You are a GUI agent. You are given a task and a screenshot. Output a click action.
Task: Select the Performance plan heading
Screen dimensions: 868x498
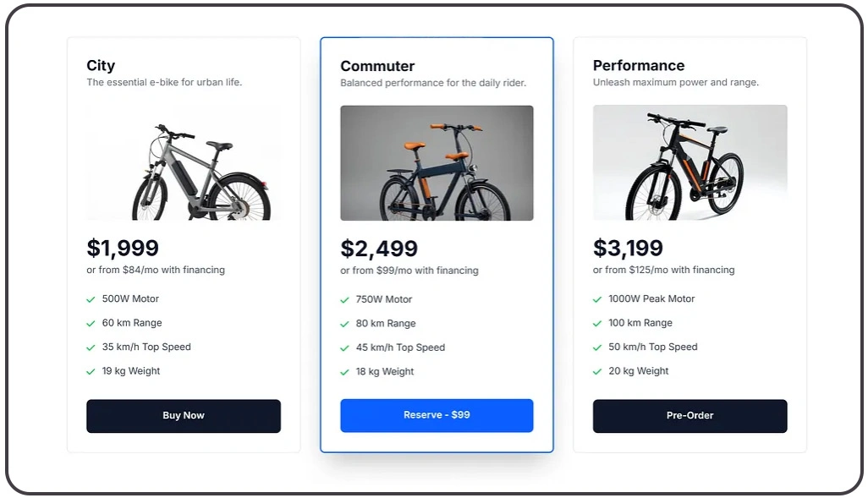pyautogui.click(x=639, y=66)
